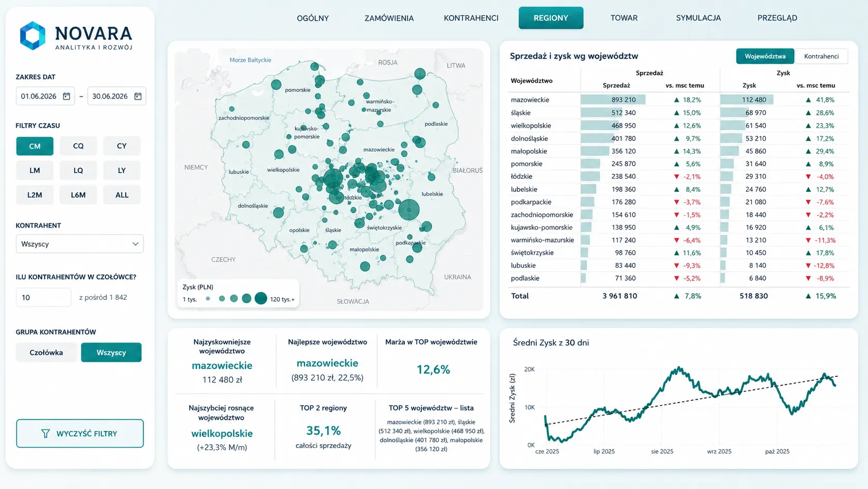Click the podkarpackie row name

[531, 202]
